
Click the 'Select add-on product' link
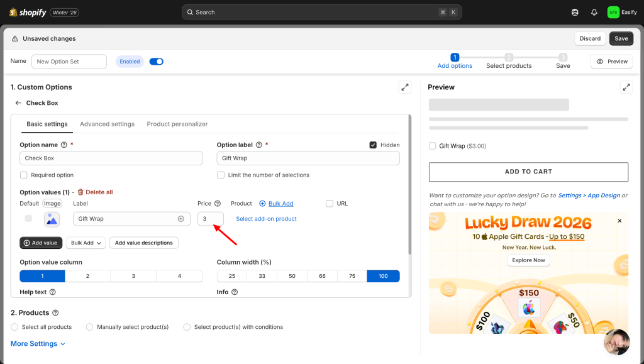266,219
